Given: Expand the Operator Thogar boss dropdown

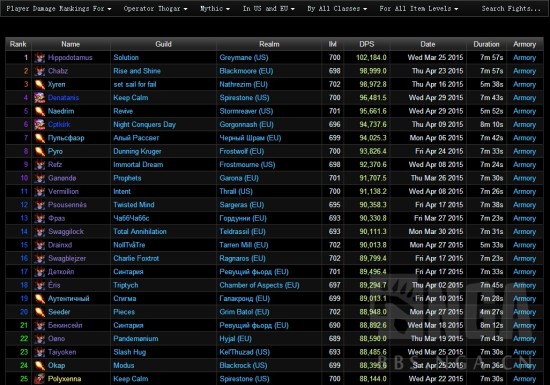Looking at the screenshot, I should pos(155,8).
